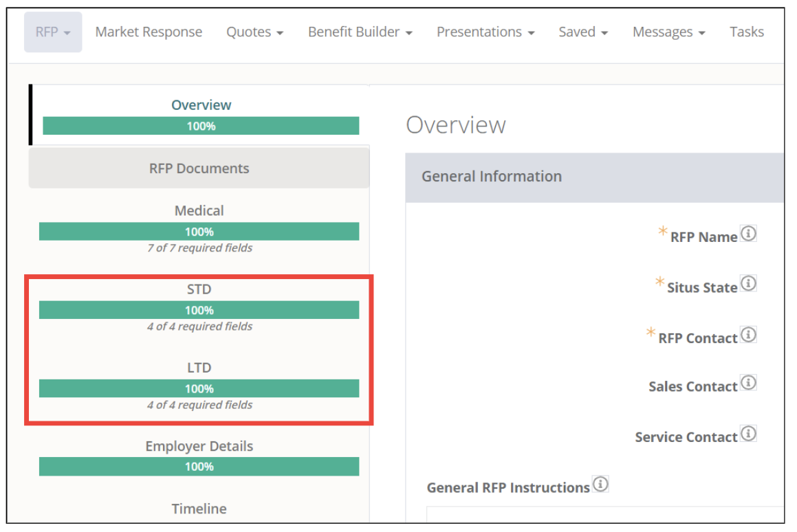This screenshot has width=797, height=532.
Task: Go to the Market Response tab
Action: coord(149,32)
